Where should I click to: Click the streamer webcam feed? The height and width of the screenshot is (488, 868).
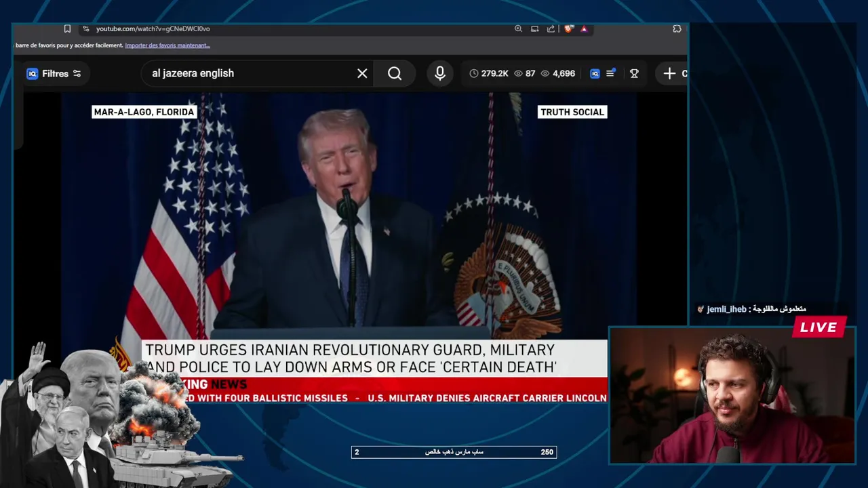(x=732, y=395)
